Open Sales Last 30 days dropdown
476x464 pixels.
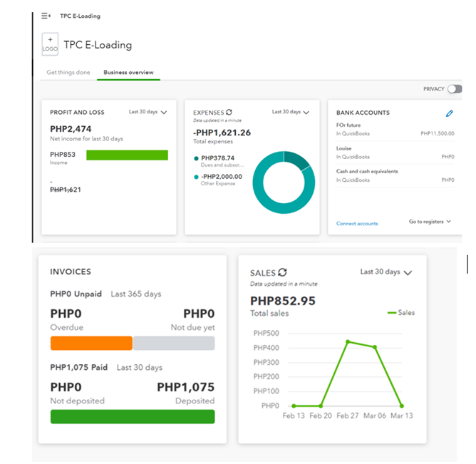tap(386, 272)
